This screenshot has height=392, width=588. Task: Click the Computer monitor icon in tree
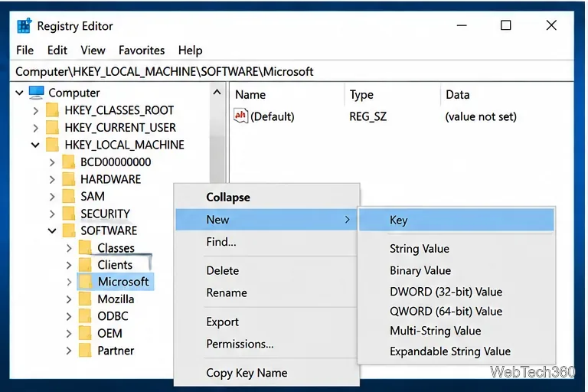pyautogui.click(x=37, y=93)
